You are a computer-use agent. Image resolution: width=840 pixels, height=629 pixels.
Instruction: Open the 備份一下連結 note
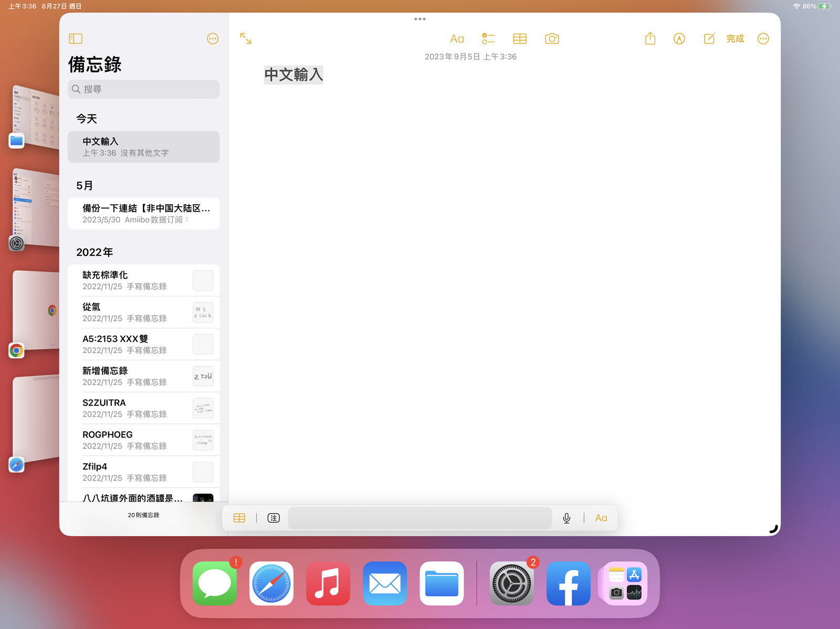(144, 214)
